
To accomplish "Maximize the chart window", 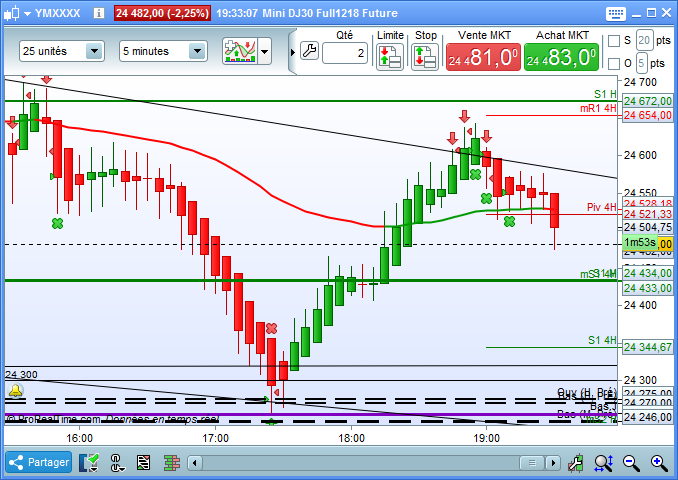I will [651, 13].
